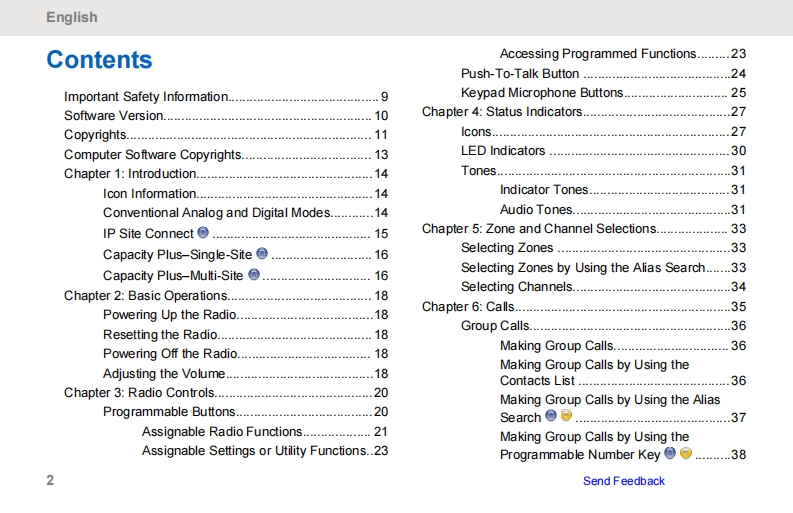Click the blue icon after Capacity Plus–Single-Site
Viewport: 793px width, 513px height.
tap(262, 254)
